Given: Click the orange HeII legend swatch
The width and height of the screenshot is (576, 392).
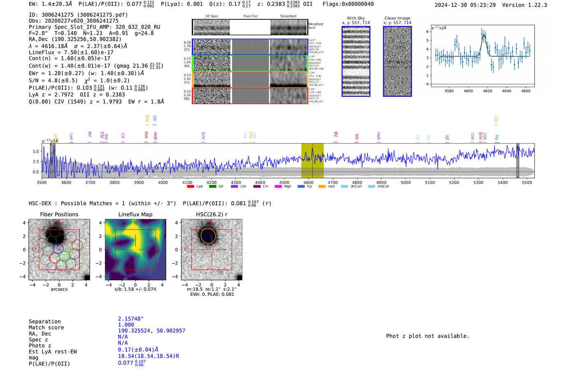Looking at the screenshot, I should pos(322,186).
